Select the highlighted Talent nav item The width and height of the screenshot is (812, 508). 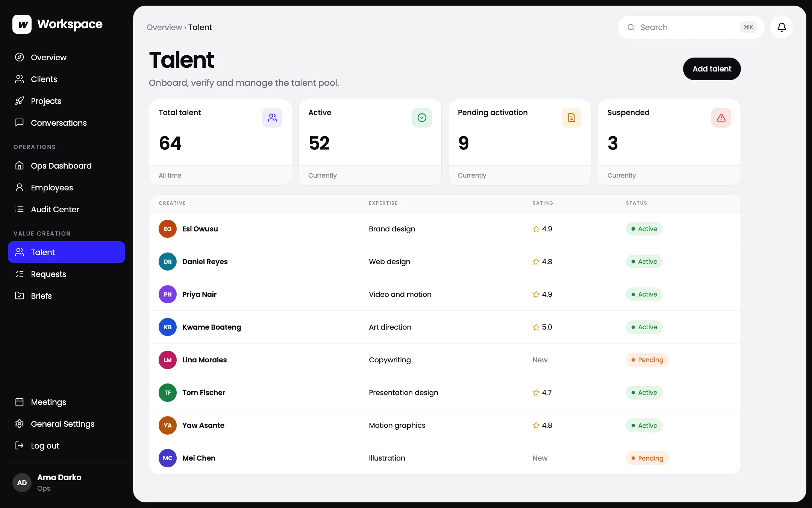click(67, 252)
